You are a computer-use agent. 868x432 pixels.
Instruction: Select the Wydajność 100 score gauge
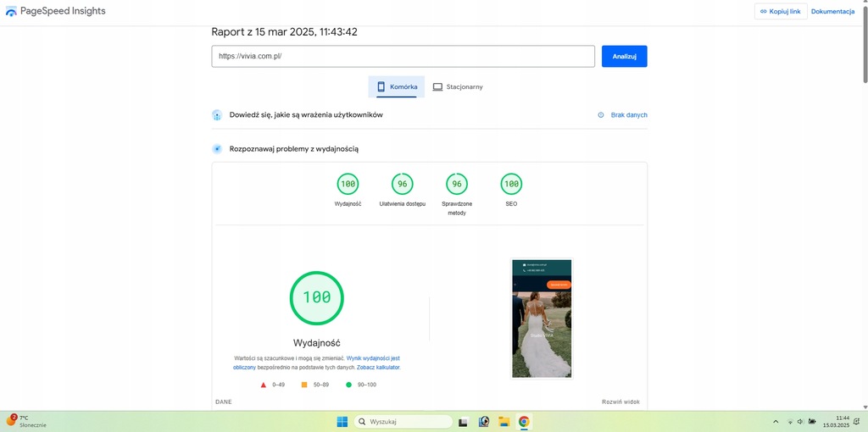(x=348, y=184)
